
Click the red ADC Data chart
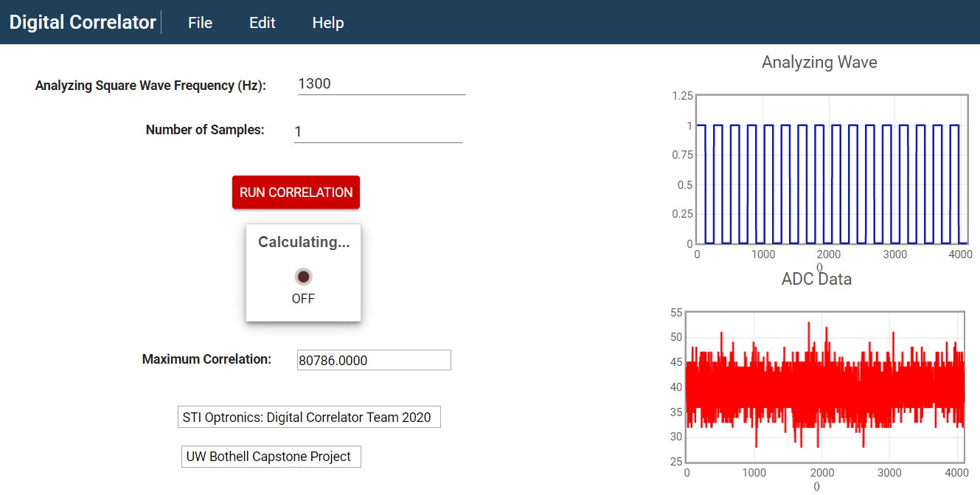[825, 387]
